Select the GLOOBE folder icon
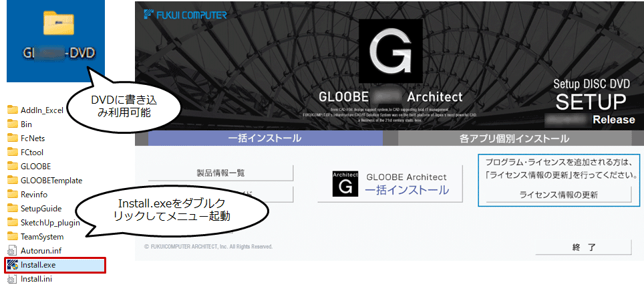The width and height of the screenshot is (644, 289). click(13, 166)
